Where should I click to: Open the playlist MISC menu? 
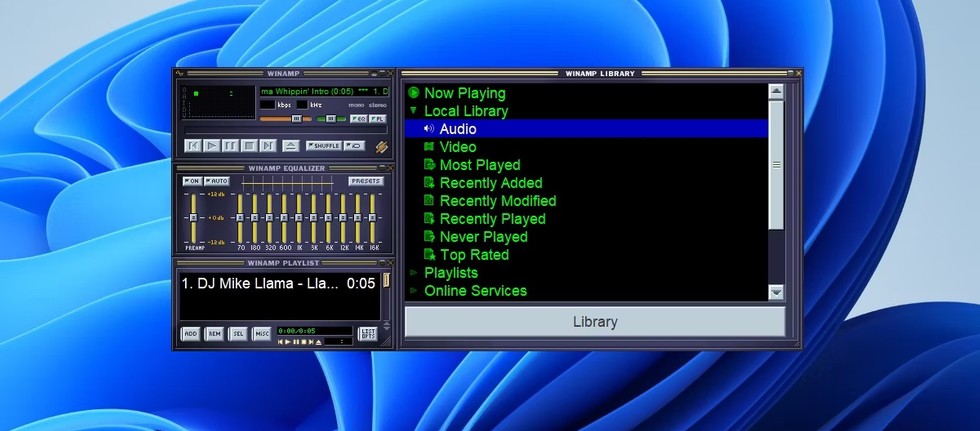pos(261,334)
